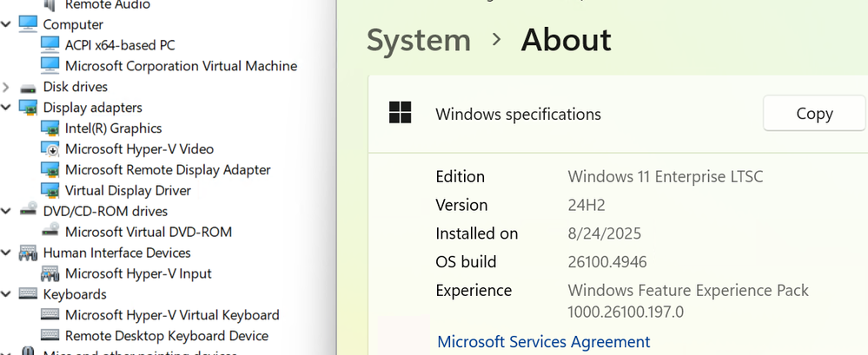
Task: Collapse the DVD/CD-ROM drives category
Action: coord(7,211)
